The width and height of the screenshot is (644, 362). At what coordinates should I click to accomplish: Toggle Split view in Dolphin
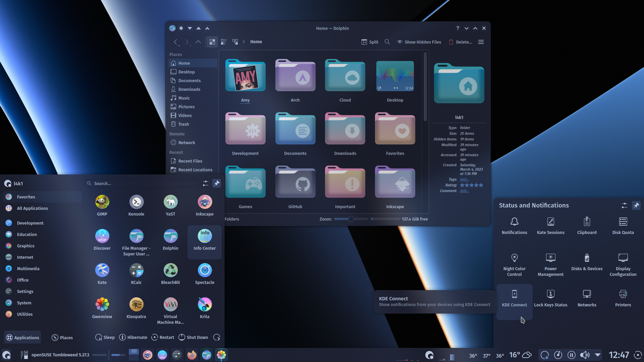point(370,42)
